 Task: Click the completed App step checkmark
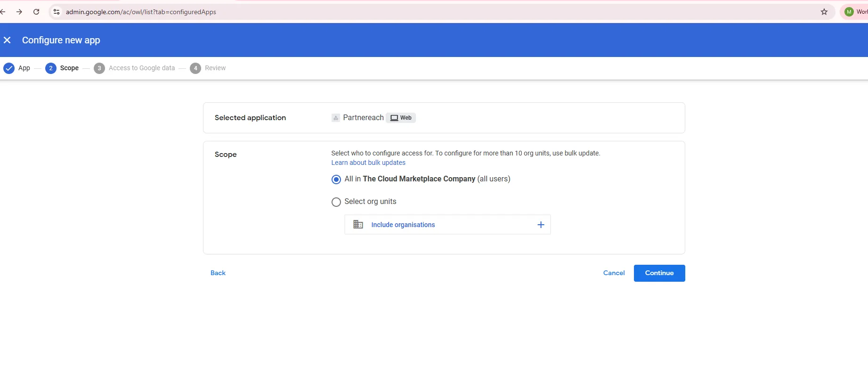[x=9, y=68]
